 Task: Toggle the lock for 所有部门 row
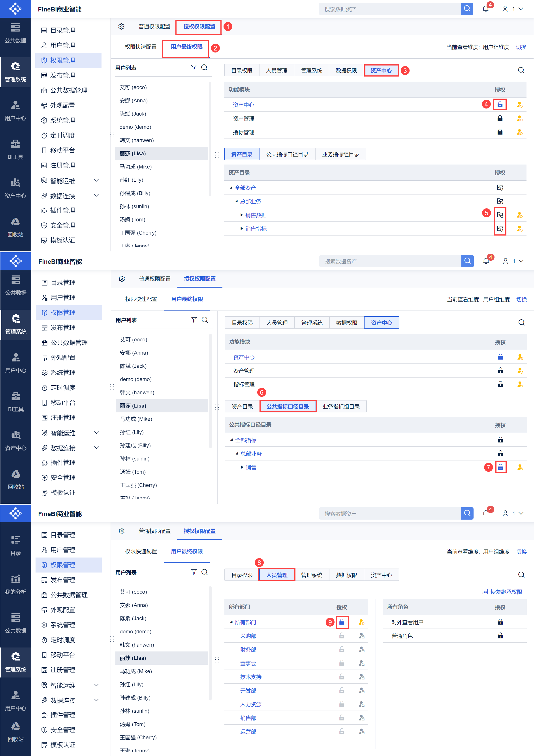[x=342, y=622]
